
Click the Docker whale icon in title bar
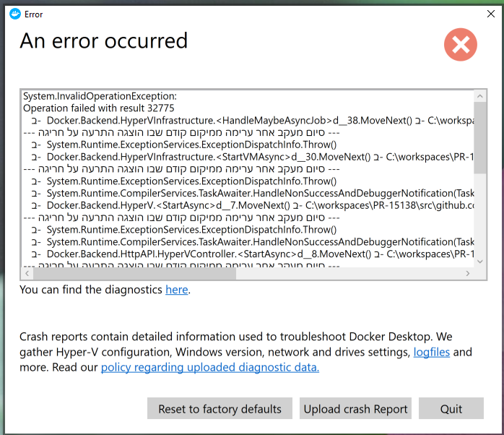click(x=14, y=14)
